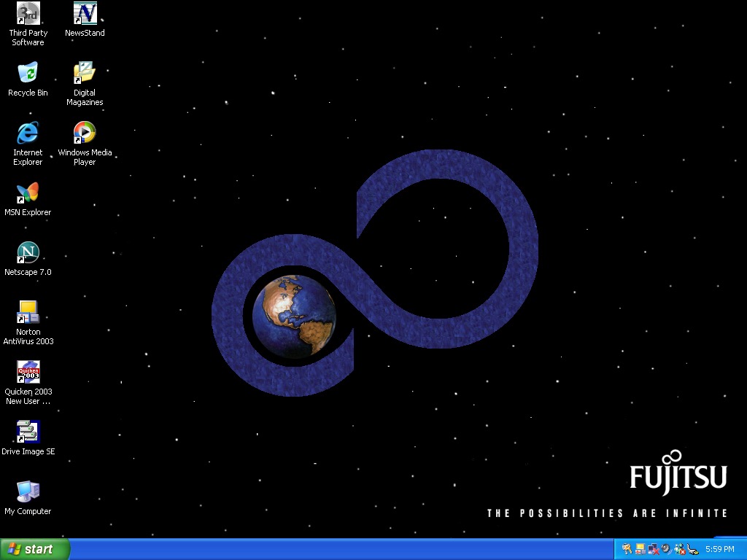This screenshot has height=560, width=747.
Task: Select the Recycle Bin icon
Action: click(x=28, y=73)
